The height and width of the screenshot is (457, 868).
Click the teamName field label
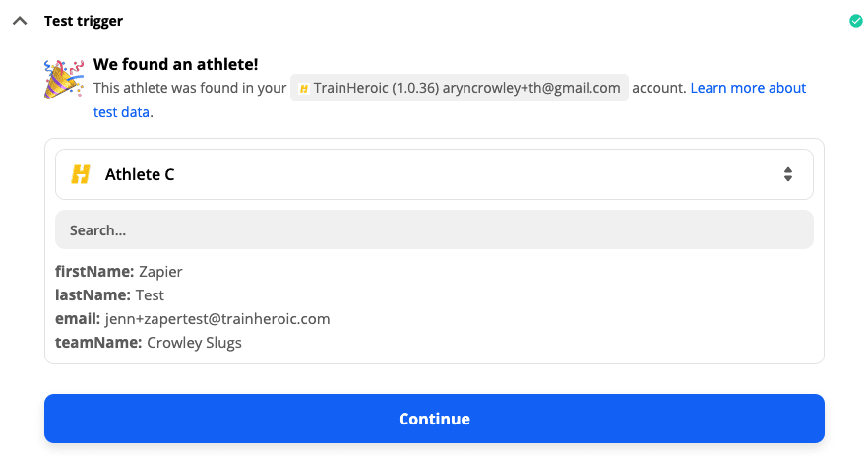[98, 342]
